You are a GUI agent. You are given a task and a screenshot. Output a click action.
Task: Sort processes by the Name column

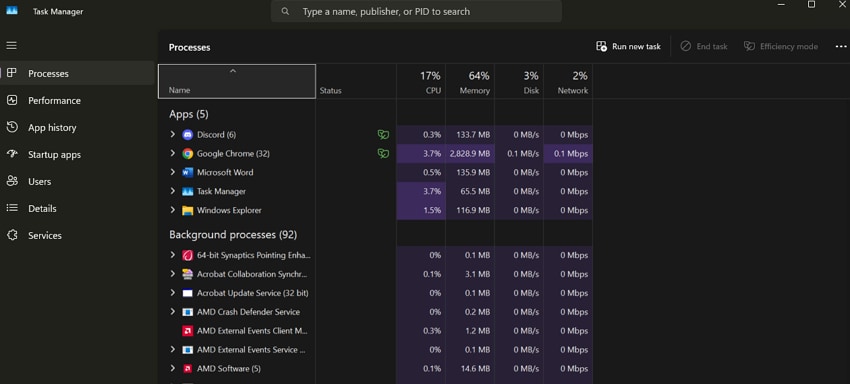[237, 82]
